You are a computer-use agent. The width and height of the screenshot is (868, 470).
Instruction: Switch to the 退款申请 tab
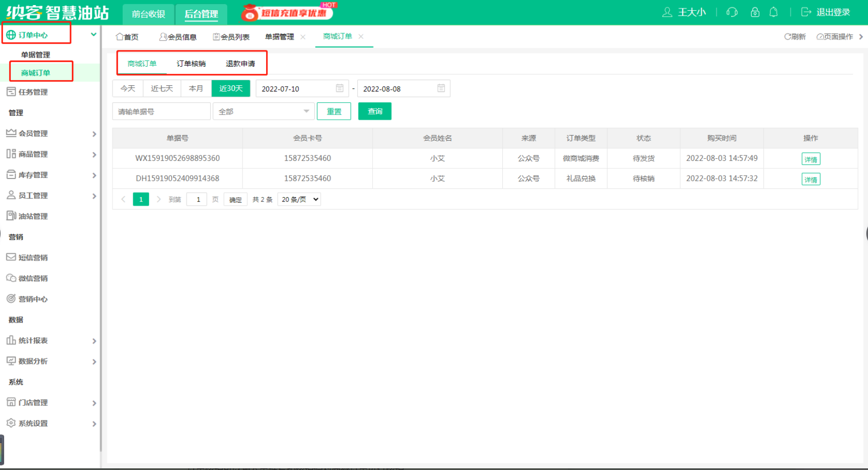240,64
